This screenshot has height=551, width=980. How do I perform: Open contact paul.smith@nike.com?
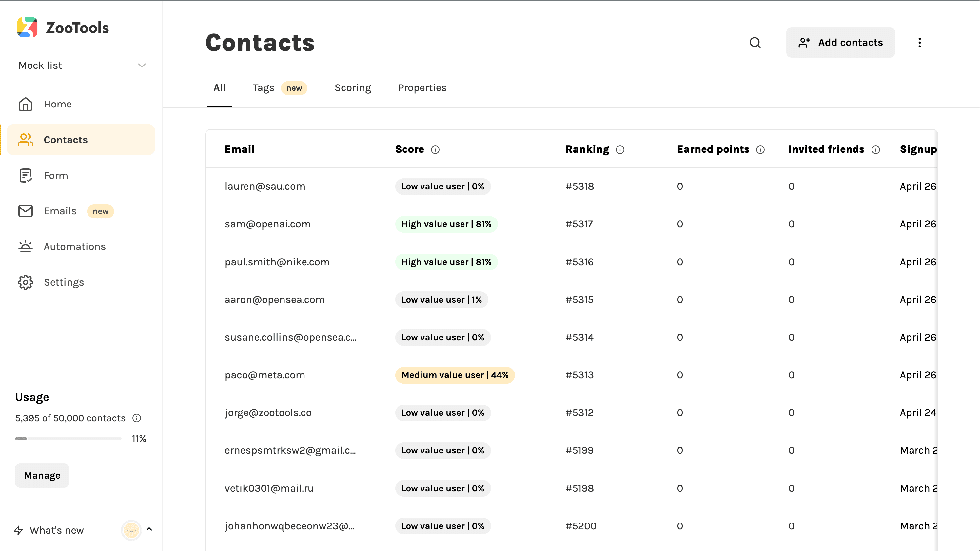[277, 262]
